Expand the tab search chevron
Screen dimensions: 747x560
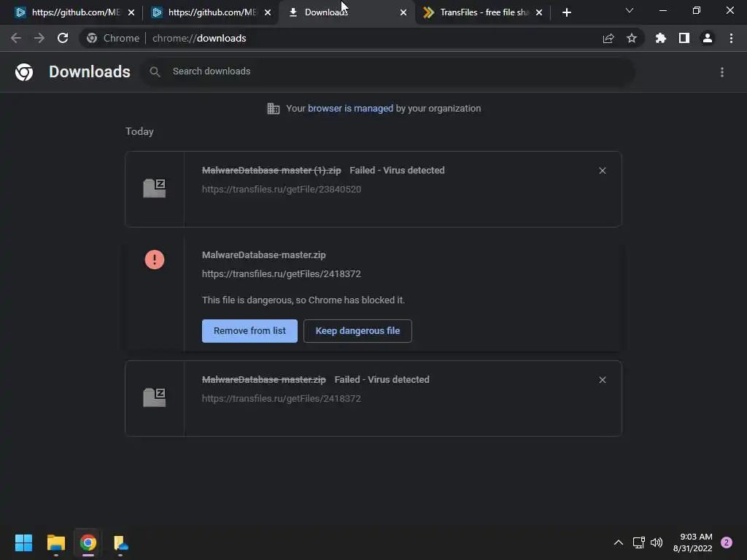pyautogui.click(x=630, y=10)
